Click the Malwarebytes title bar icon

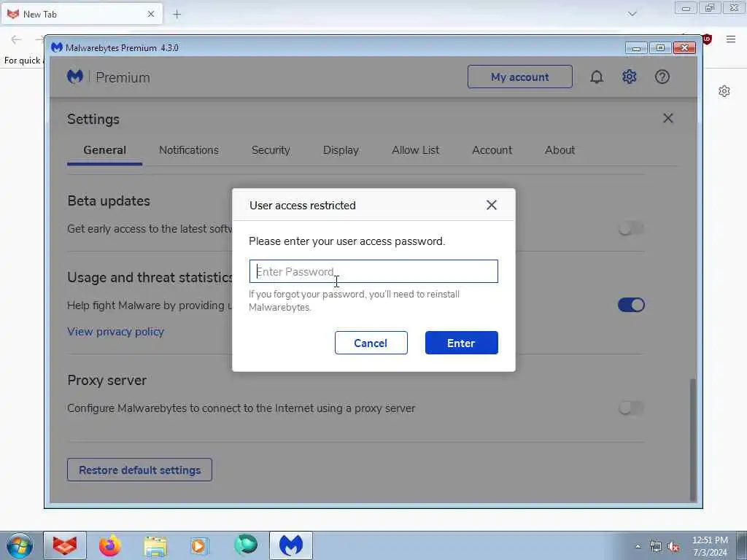[x=57, y=47]
